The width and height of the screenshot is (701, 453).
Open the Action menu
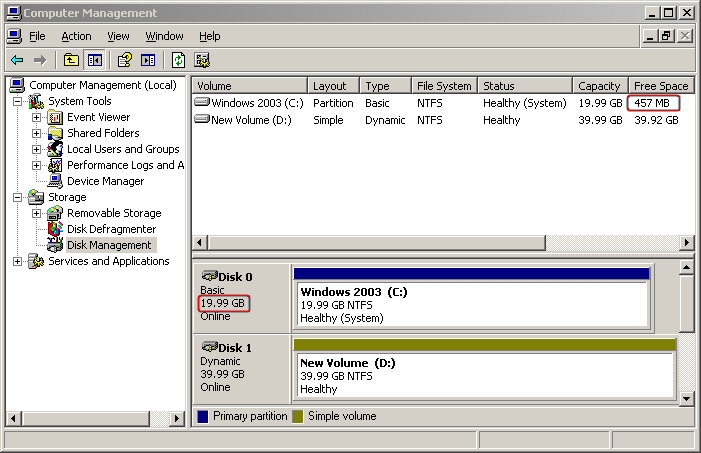pyautogui.click(x=76, y=36)
